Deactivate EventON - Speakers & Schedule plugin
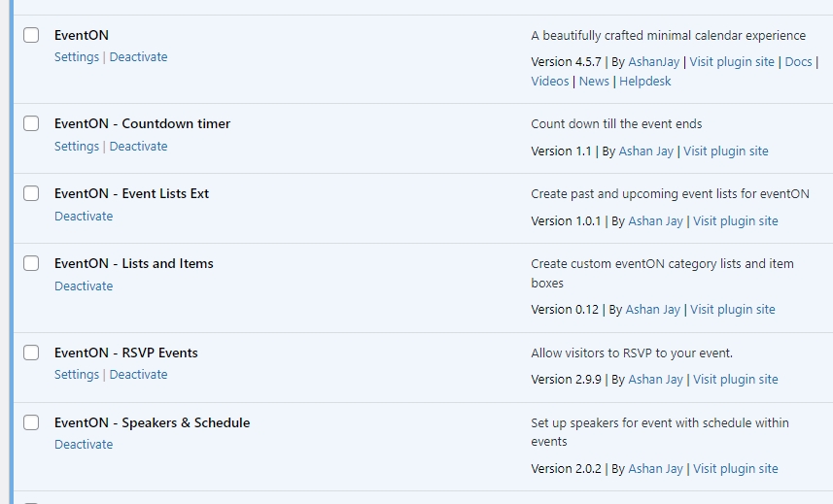This screenshot has height=504, width=833. (x=84, y=444)
